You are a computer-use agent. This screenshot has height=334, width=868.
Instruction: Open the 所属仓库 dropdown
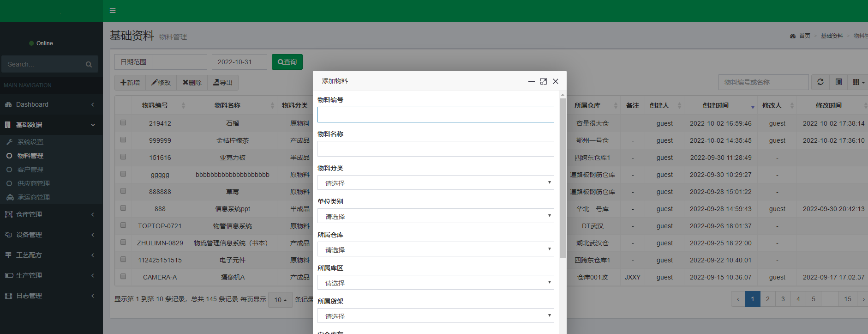[x=436, y=249]
